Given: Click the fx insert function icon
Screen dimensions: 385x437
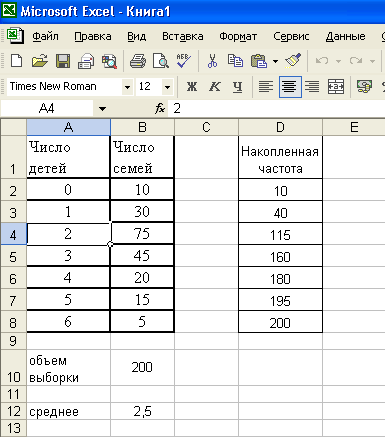Looking at the screenshot, I should tap(160, 108).
